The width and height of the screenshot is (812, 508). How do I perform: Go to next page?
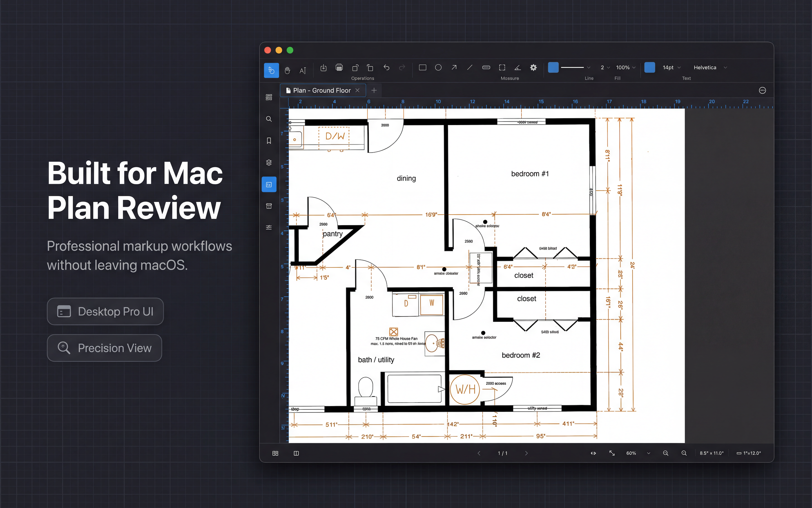pyautogui.click(x=526, y=453)
